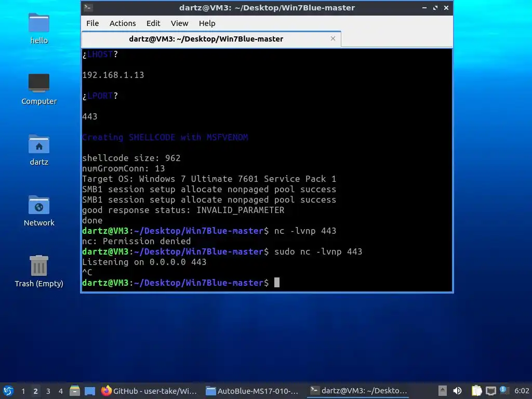Click 'nc: Permission denied' output line
This screenshot has height=399, width=532.
point(137,241)
